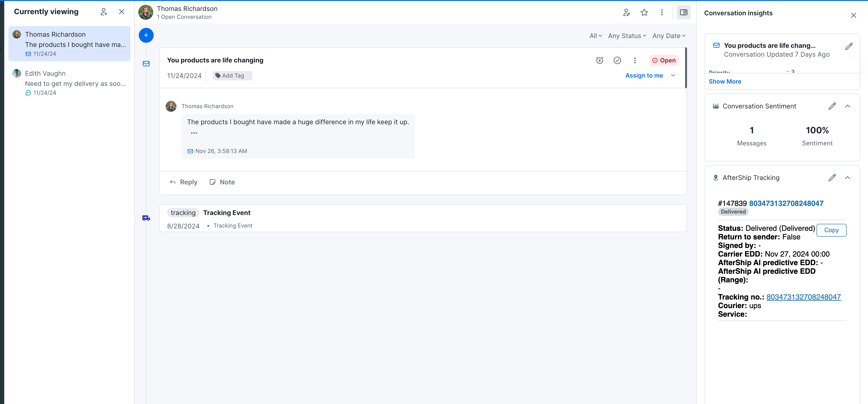This screenshot has width=868, height=404.
Task: Edit the AfterShip Tracking widget via the pencil icon
Action: pyautogui.click(x=833, y=178)
